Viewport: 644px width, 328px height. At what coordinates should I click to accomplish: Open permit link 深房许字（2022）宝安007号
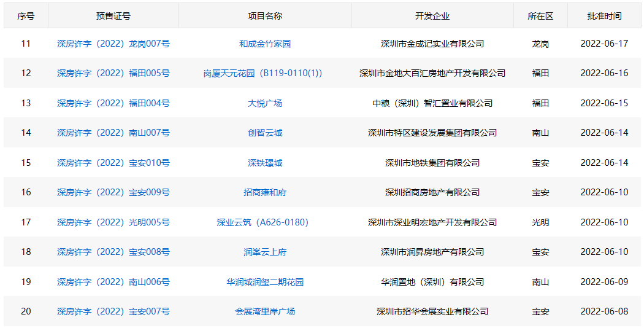pos(113,312)
